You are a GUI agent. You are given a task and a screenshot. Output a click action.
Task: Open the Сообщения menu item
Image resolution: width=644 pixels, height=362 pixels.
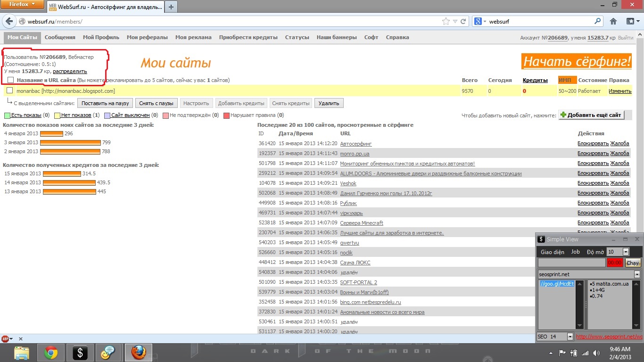[60, 38]
